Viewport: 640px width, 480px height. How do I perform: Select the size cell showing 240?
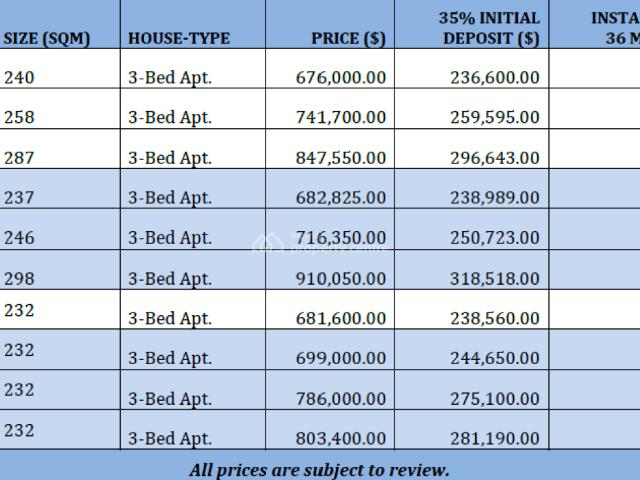point(19,77)
